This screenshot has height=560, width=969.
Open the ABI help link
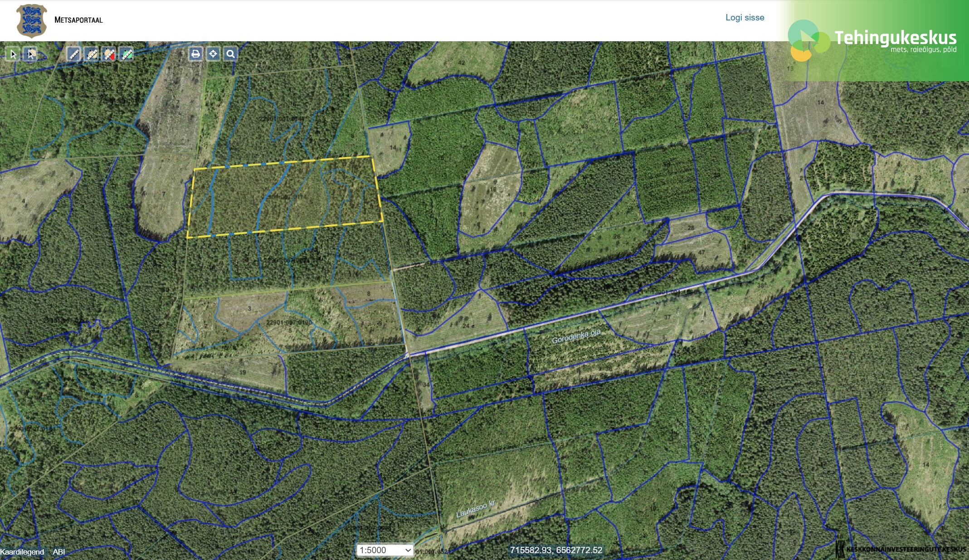[59, 552]
